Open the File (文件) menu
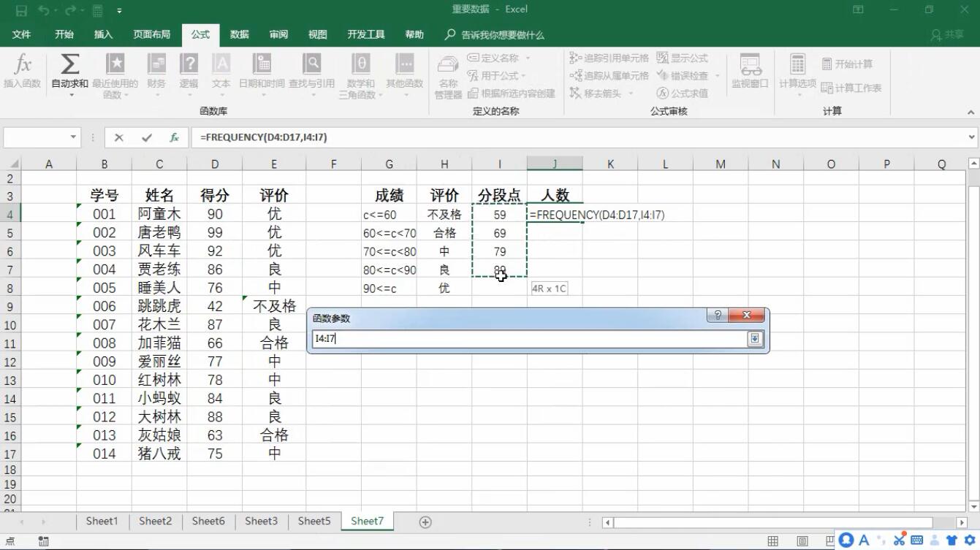 [x=22, y=34]
